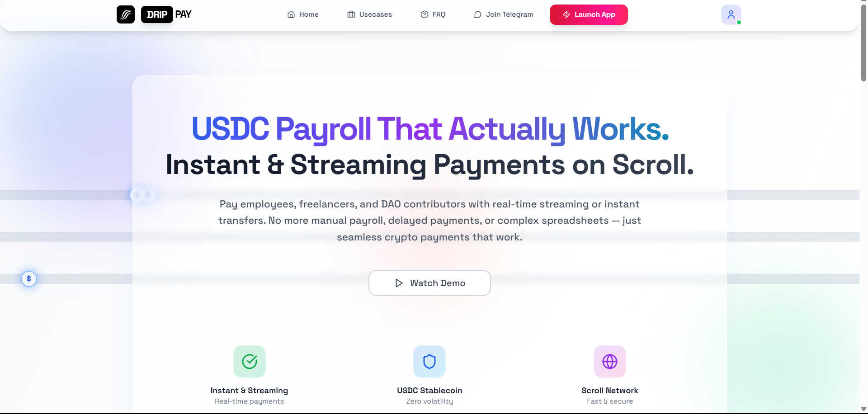Viewport: 868px width, 414px height.
Task: Click the 'USDC Stablecoin' label
Action: pyautogui.click(x=429, y=390)
